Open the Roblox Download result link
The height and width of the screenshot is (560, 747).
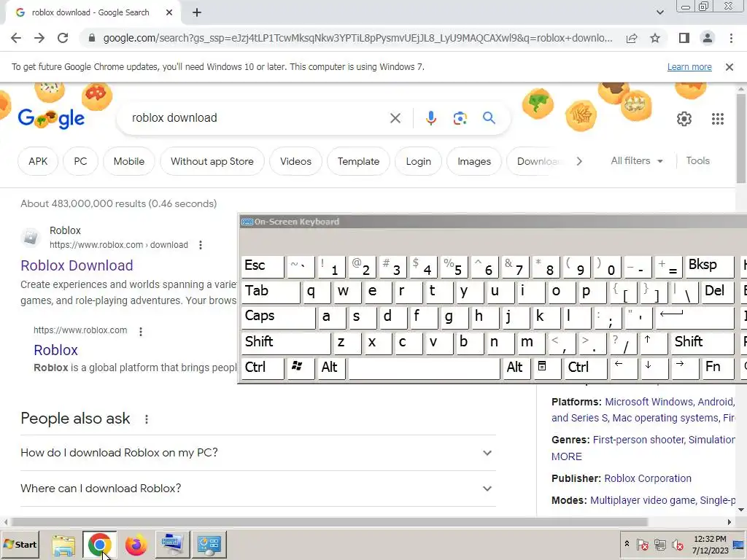(77, 265)
